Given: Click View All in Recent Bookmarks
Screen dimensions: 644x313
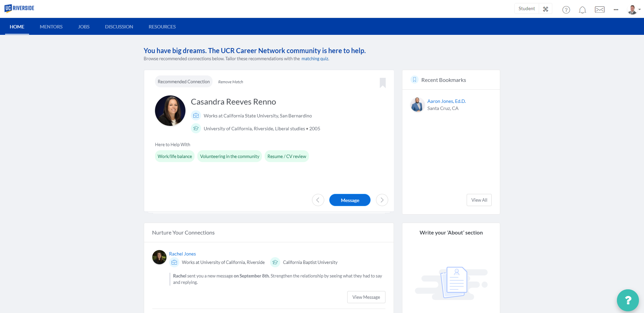Looking at the screenshot, I should click(x=479, y=200).
